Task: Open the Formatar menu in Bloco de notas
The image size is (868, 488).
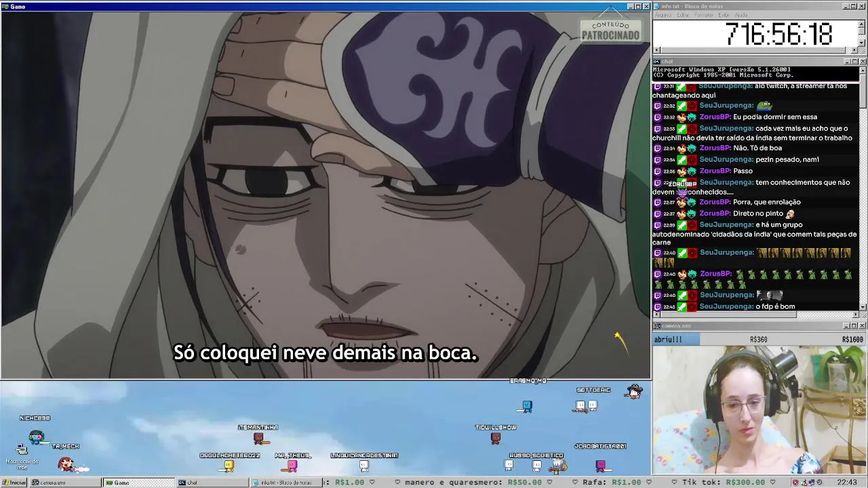Action: (704, 15)
